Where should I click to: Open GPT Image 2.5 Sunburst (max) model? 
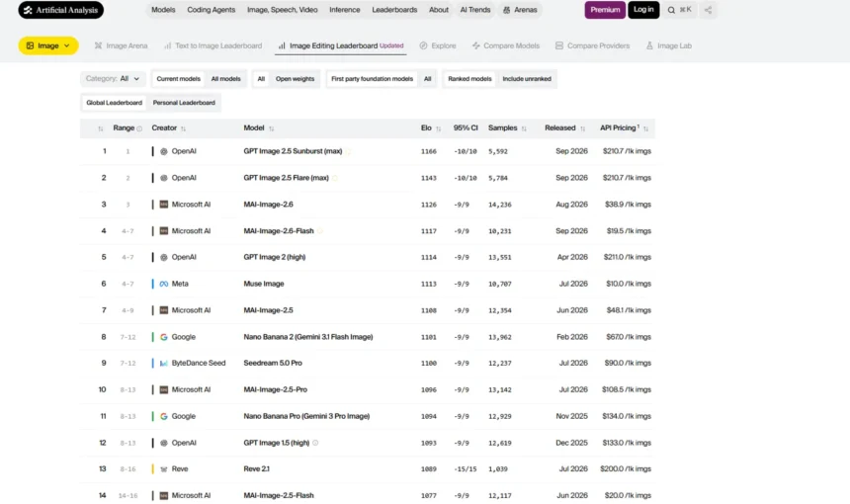[293, 151]
